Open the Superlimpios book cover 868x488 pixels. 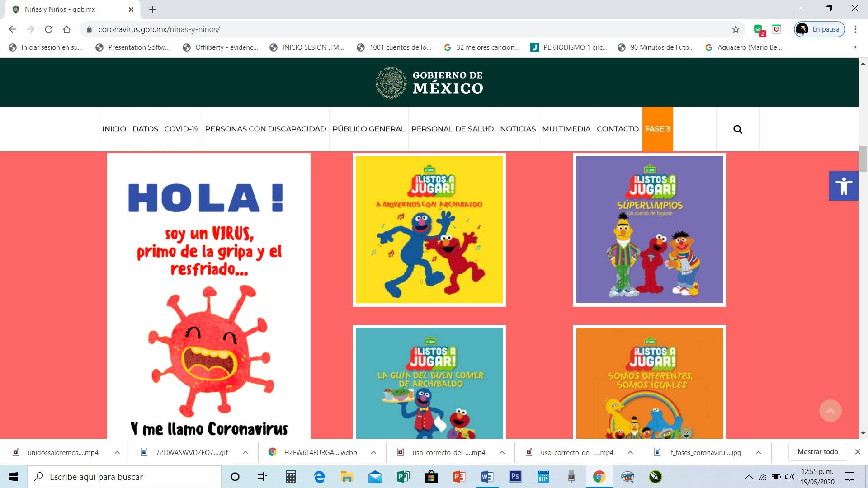(650, 230)
